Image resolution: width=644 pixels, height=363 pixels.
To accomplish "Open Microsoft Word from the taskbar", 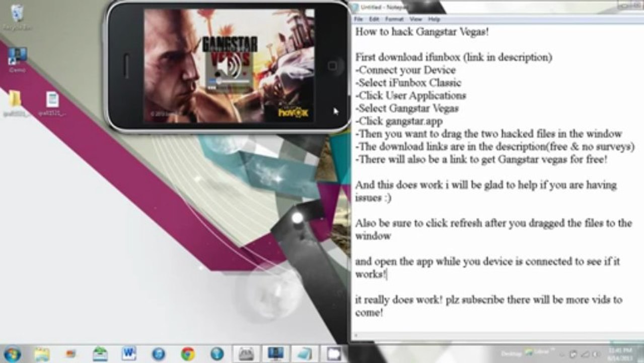I will (x=129, y=353).
